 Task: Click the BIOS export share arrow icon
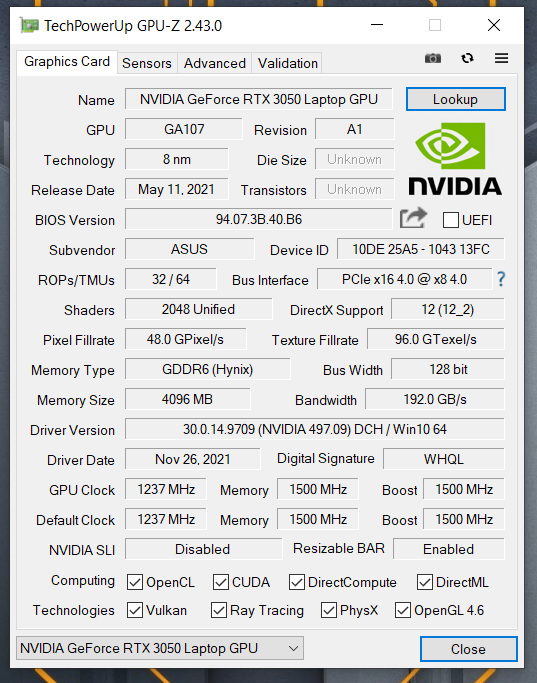click(413, 218)
